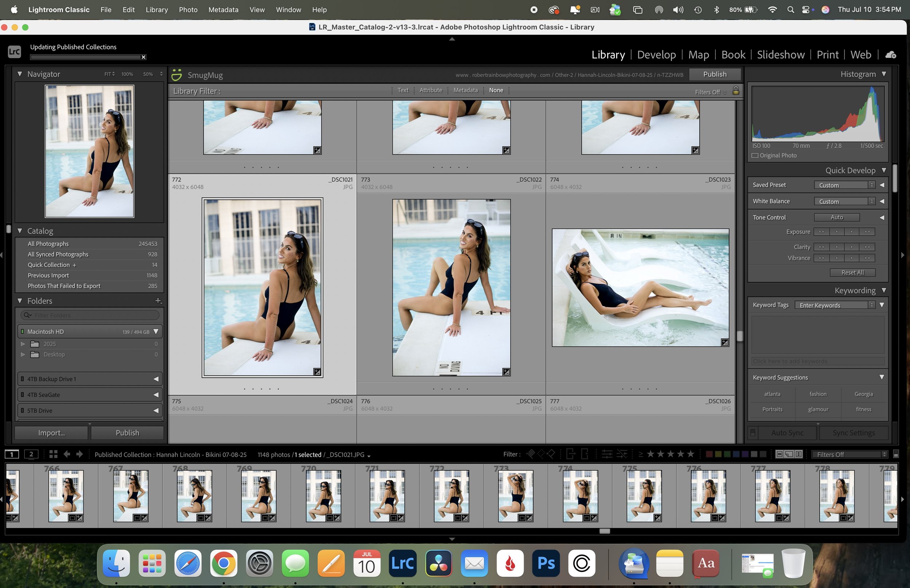Open the White Balance Custom dropdown
Viewport: 910px width, 588px height.
(844, 201)
